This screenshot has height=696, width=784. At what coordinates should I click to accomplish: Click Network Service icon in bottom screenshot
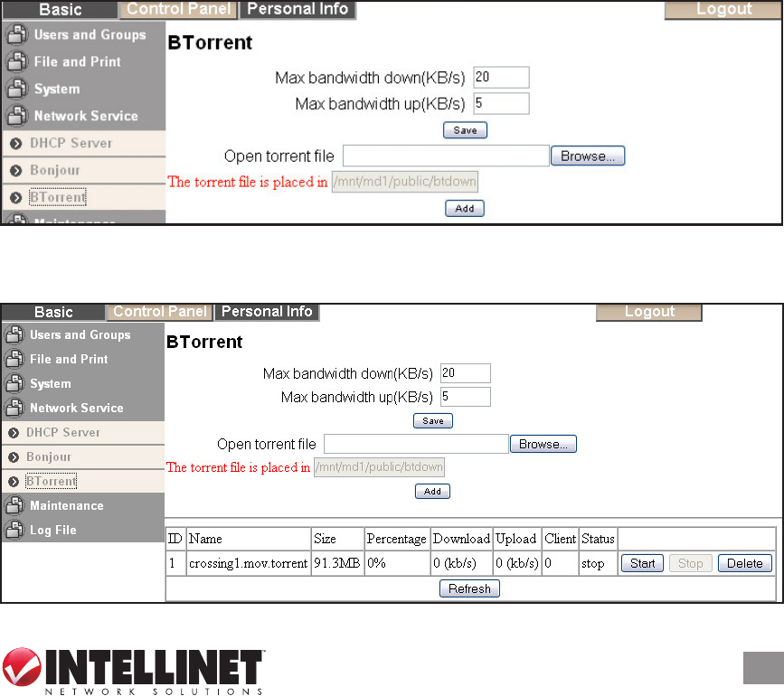point(14,408)
